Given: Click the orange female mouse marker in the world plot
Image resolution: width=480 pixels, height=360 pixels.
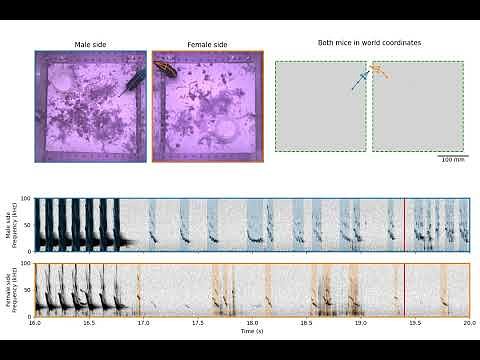Looking at the screenshot, I should click(380, 72).
